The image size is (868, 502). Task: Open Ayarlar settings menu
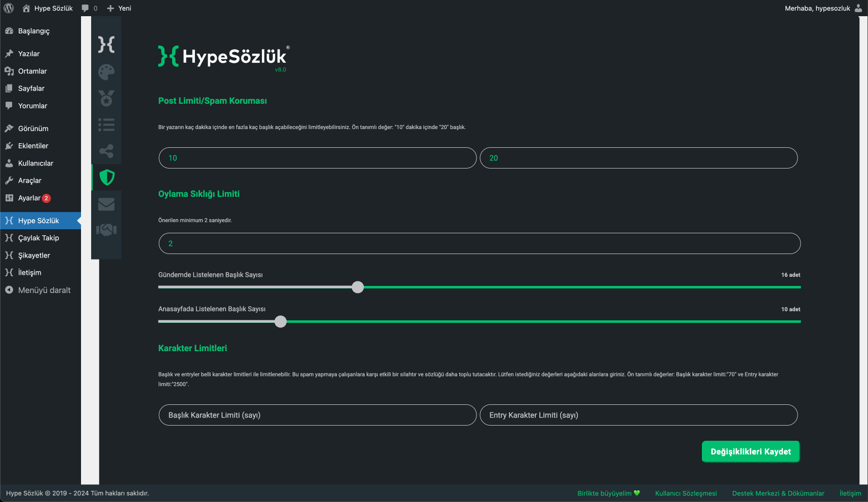(x=41, y=198)
